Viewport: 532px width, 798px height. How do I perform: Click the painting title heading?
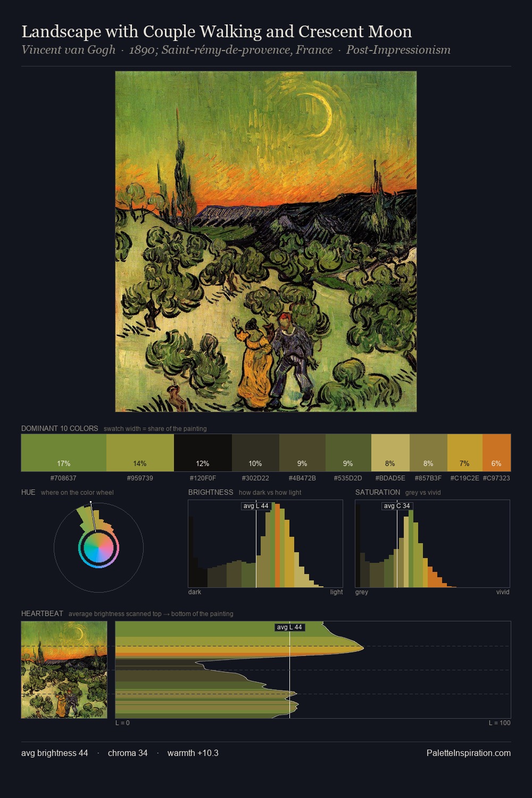pyautogui.click(x=217, y=31)
